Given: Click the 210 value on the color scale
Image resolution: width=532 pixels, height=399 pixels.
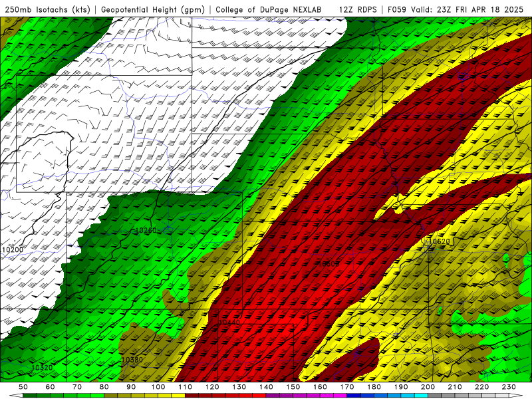Looking at the screenshot, I should tap(455, 387).
